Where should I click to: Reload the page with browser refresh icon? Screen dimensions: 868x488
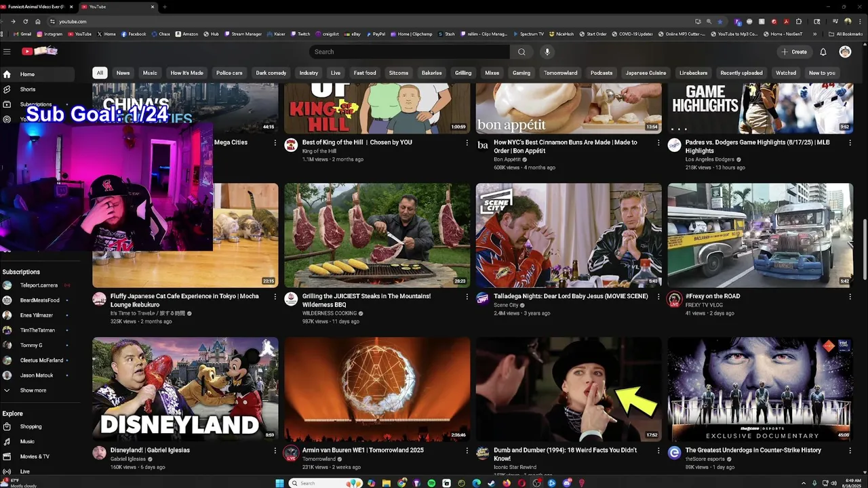[x=25, y=22]
